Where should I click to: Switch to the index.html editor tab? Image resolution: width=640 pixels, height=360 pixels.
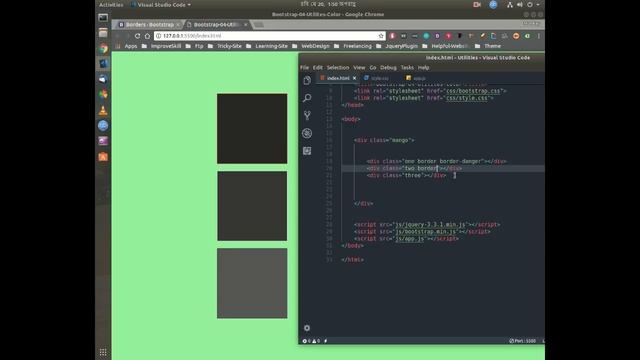[338, 78]
